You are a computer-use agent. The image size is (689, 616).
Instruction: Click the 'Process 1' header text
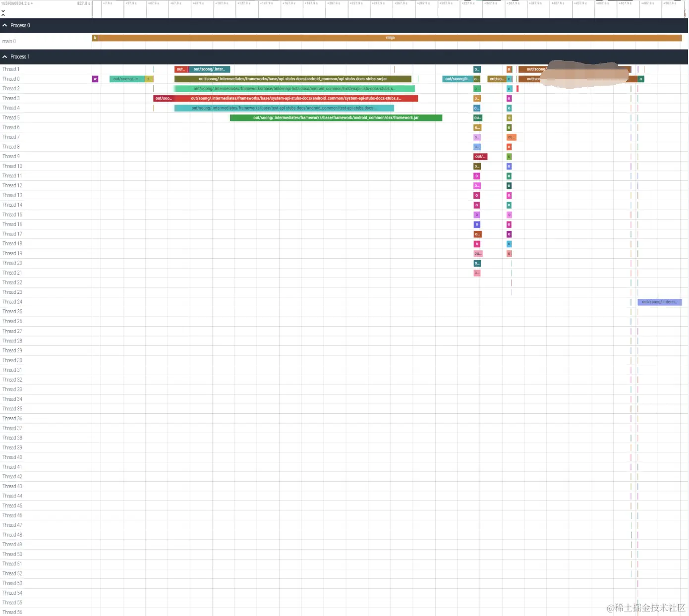pos(20,56)
